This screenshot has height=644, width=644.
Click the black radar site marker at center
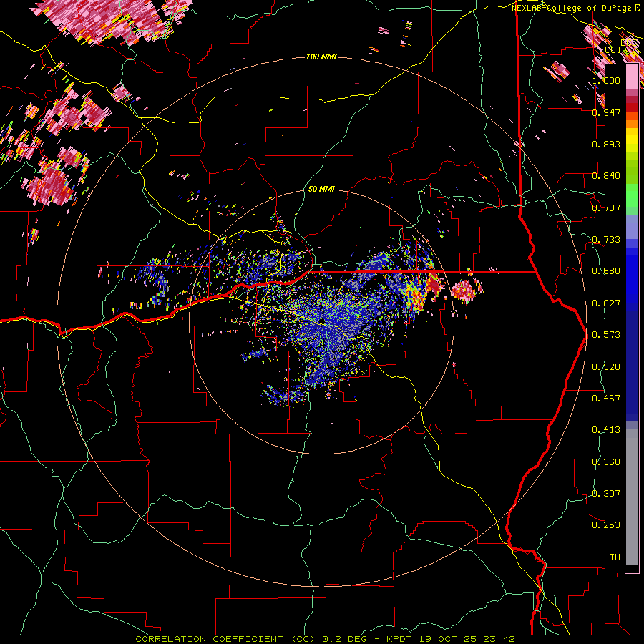(x=322, y=321)
